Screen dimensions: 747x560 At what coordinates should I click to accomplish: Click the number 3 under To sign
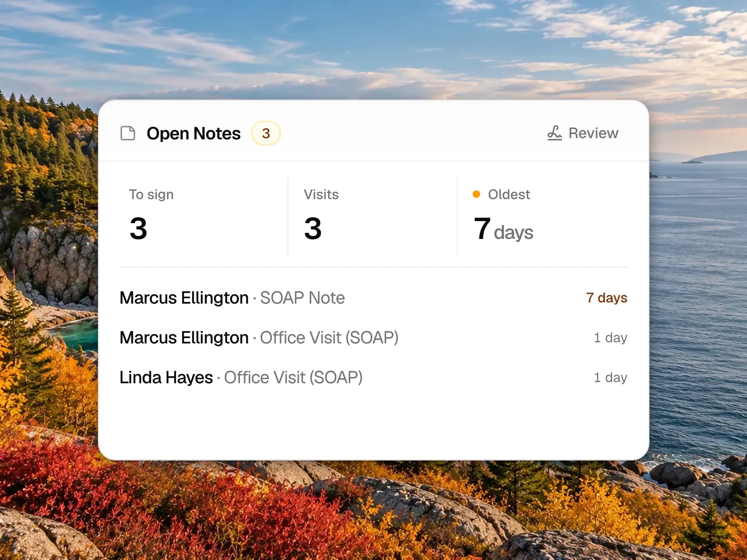138,229
